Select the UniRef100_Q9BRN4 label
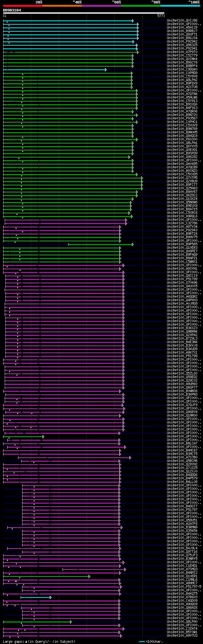 point(182,332)
